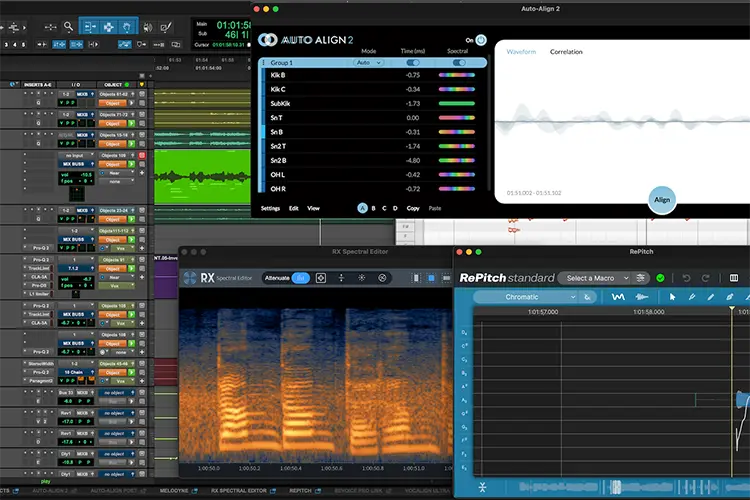Show pitch curve view icon in RePitch
Image resolution: width=750 pixels, height=500 pixels.
618,297
